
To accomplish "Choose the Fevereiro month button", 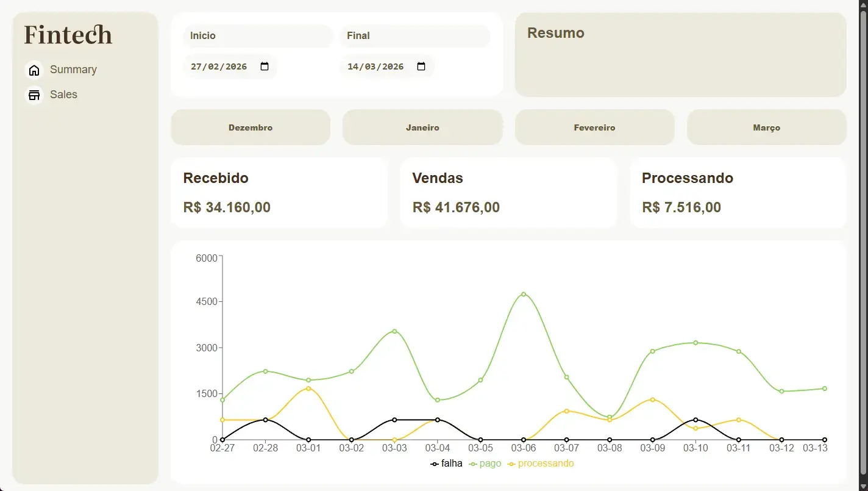I will click(594, 127).
